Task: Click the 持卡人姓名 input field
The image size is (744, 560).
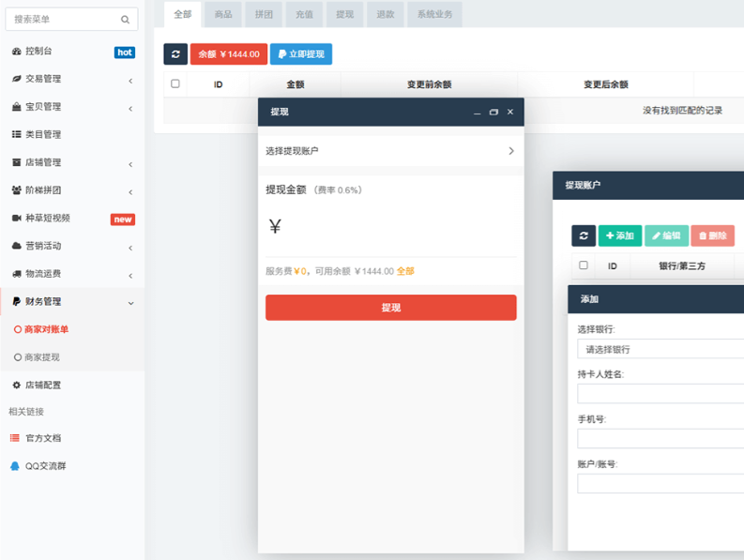Action: 660,393
